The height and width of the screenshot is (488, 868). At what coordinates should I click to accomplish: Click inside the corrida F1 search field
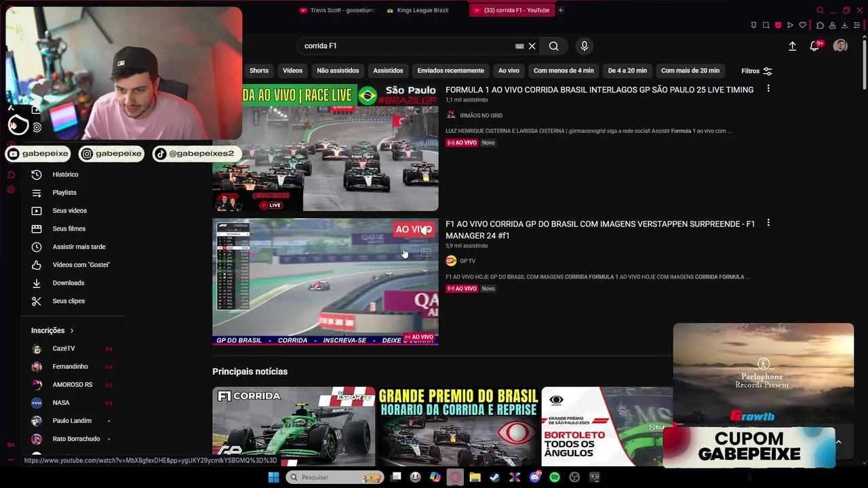407,46
